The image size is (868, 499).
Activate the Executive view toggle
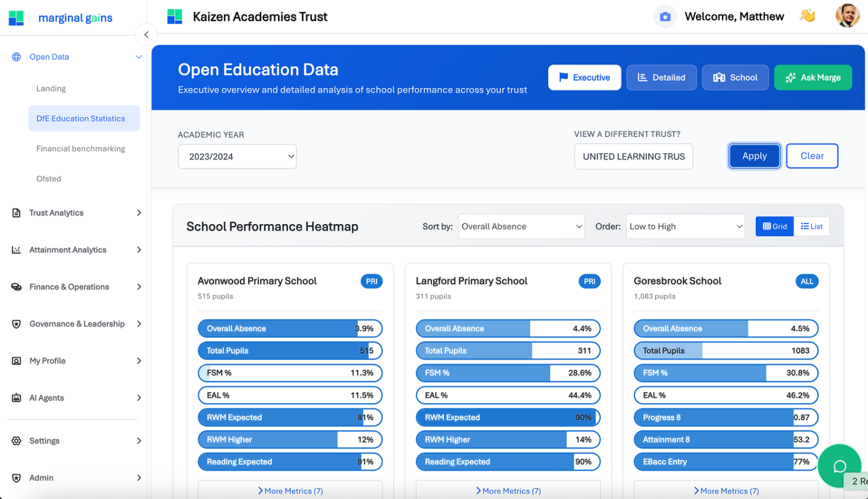tap(584, 77)
